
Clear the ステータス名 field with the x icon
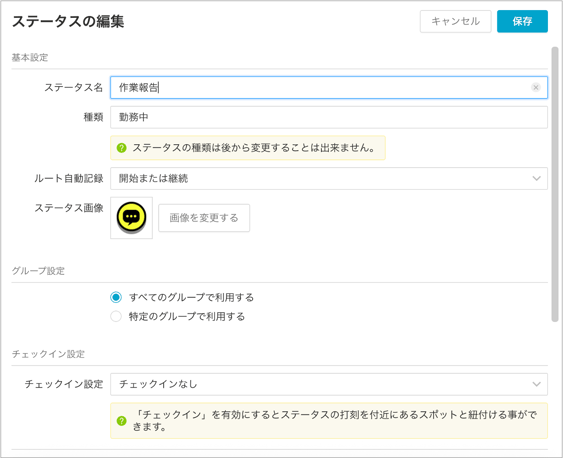click(x=535, y=87)
